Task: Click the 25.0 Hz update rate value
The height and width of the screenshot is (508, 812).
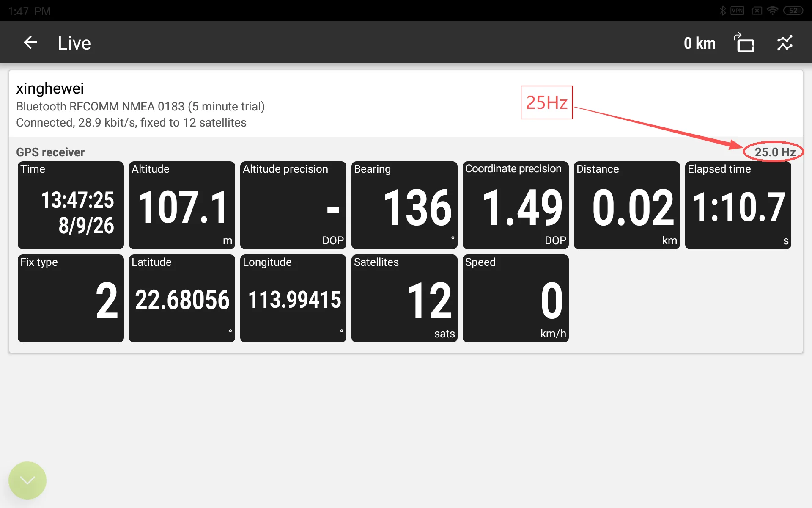Action: point(775,152)
